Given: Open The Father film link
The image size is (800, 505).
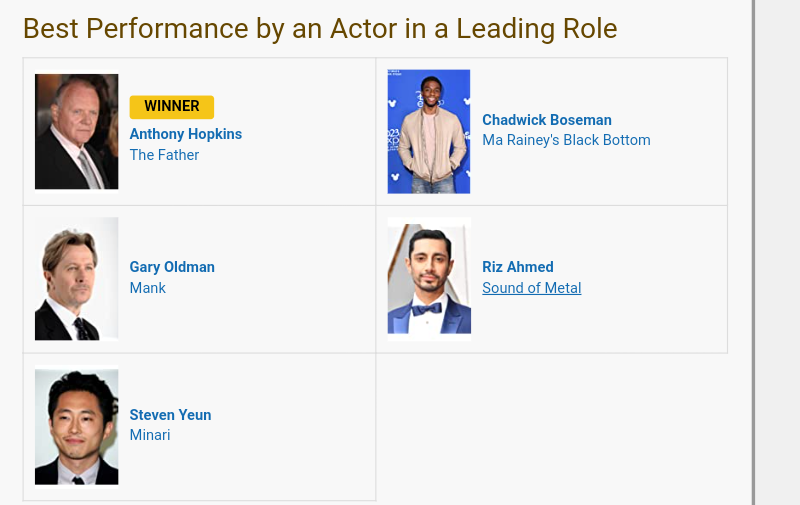Looking at the screenshot, I should click(x=164, y=155).
